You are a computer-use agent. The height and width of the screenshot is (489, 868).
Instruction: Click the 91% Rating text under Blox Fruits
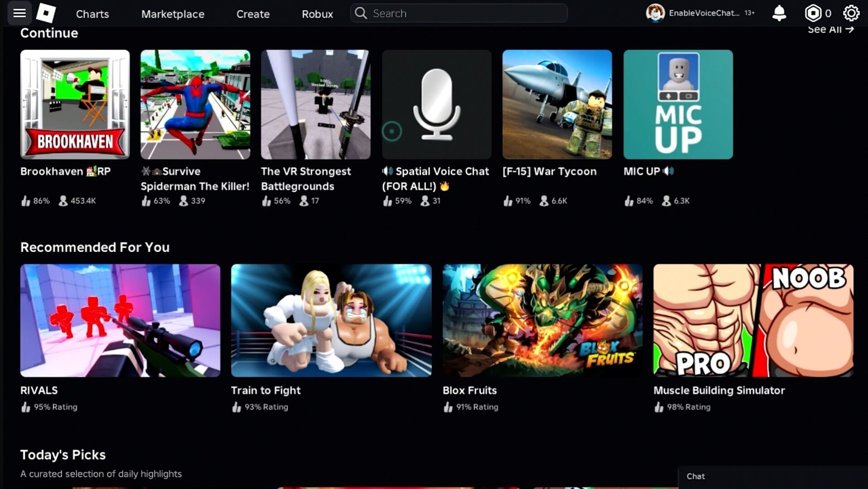click(477, 407)
